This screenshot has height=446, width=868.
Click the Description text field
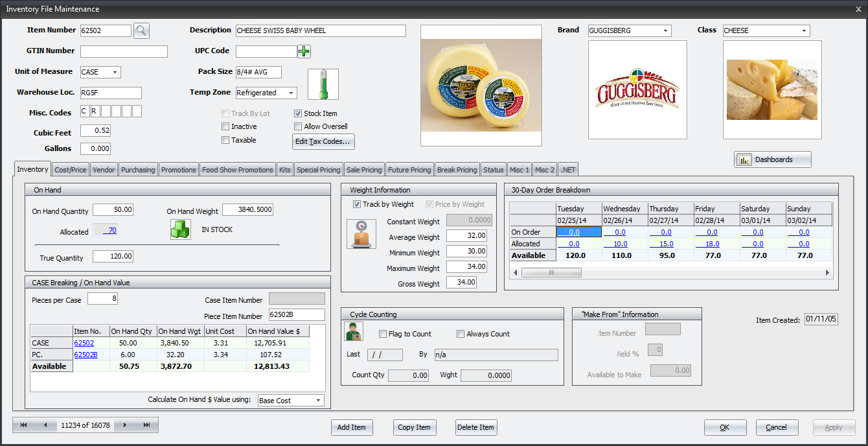point(320,30)
